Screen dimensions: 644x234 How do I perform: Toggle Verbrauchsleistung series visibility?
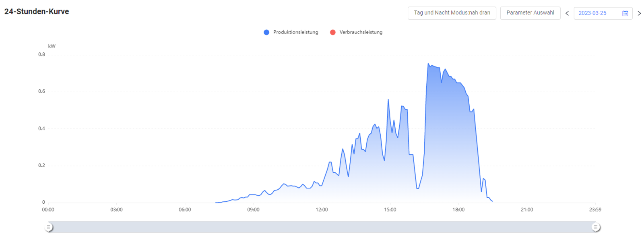click(x=356, y=32)
